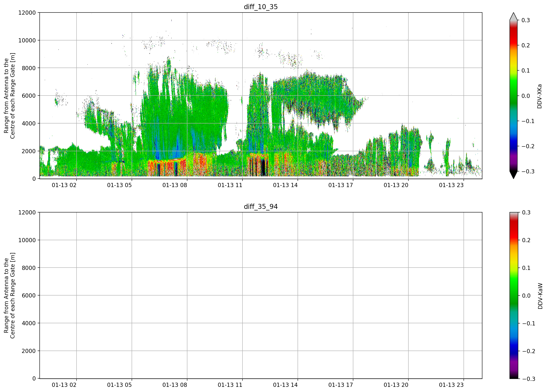Click the 0 y-tick label of diff_10_35 plot
The height and width of the screenshot is (392, 547).
tap(34, 179)
